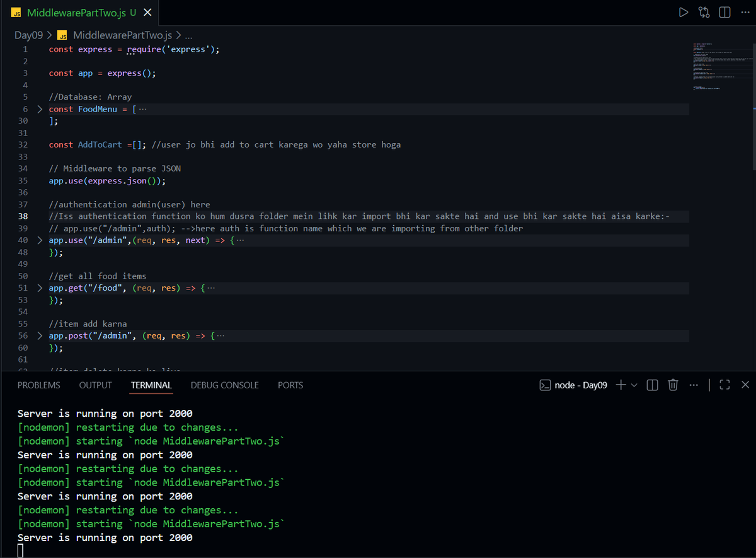
Task: Open breadcrumb ellipsis symbol item
Action: [188, 35]
